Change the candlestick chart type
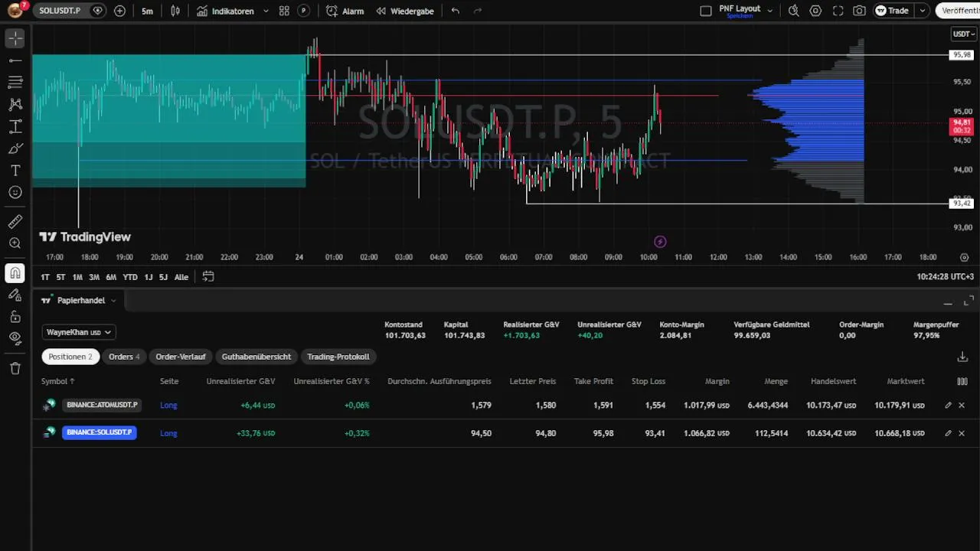This screenshot has height=551, width=980. coord(175,11)
